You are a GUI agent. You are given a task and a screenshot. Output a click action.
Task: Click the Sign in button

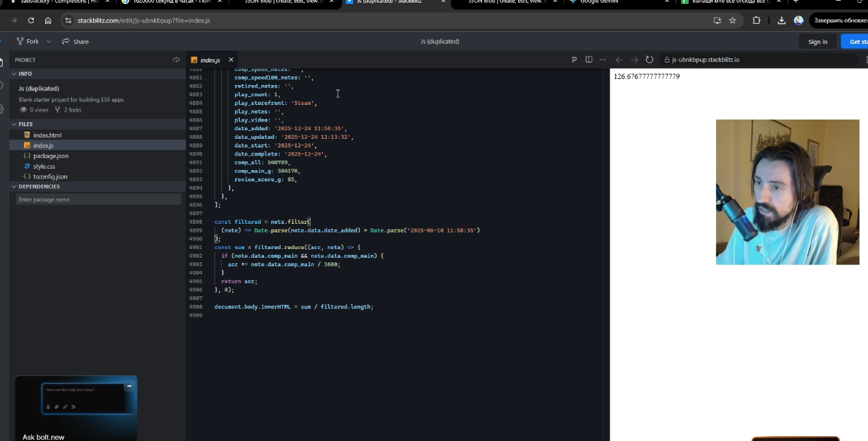tap(818, 41)
